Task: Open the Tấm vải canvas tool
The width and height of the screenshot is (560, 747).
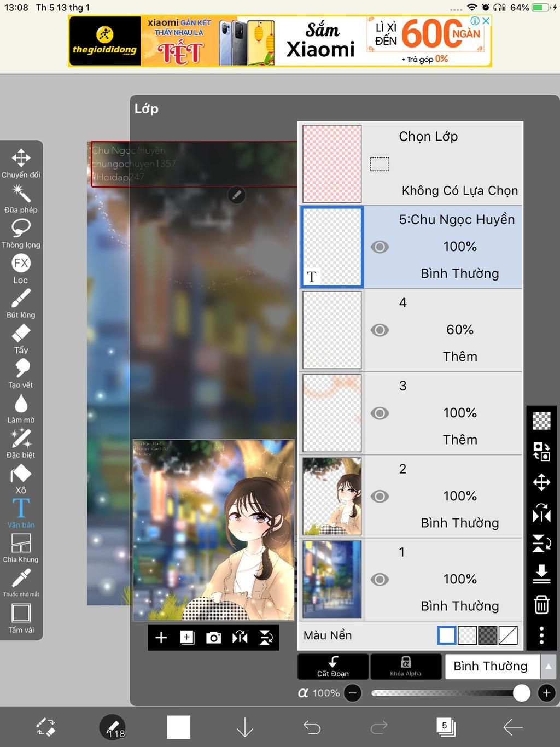Action: pos(21,618)
